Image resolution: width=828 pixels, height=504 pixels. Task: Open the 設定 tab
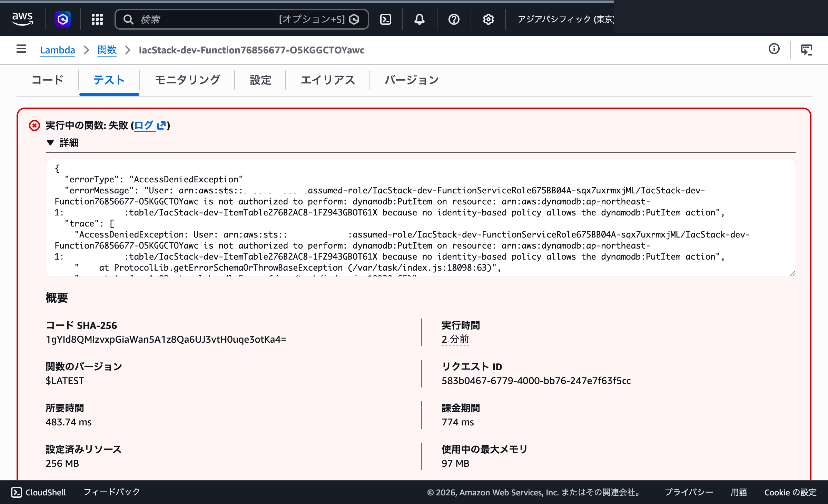[260, 80]
